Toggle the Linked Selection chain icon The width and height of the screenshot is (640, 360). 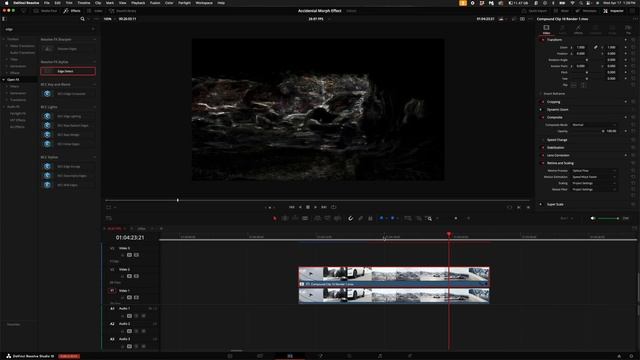point(360,218)
